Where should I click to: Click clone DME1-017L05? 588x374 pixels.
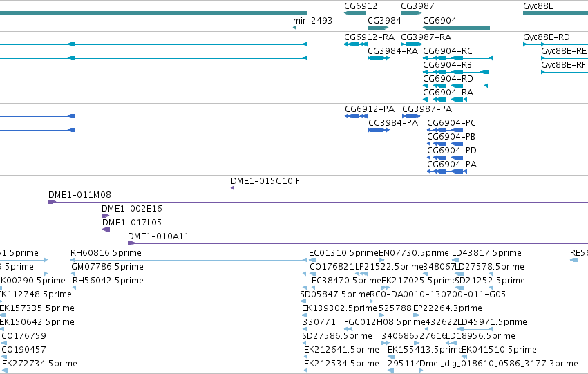pos(132,223)
